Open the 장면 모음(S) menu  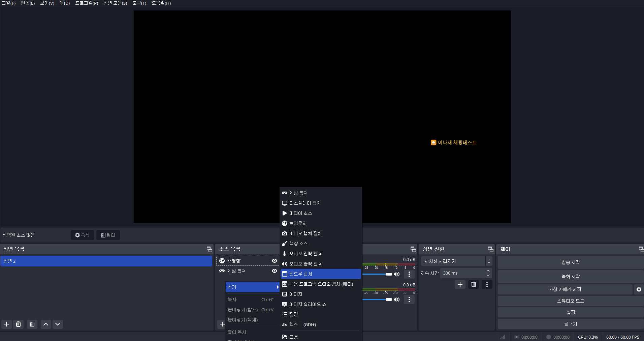[x=115, y=3]
